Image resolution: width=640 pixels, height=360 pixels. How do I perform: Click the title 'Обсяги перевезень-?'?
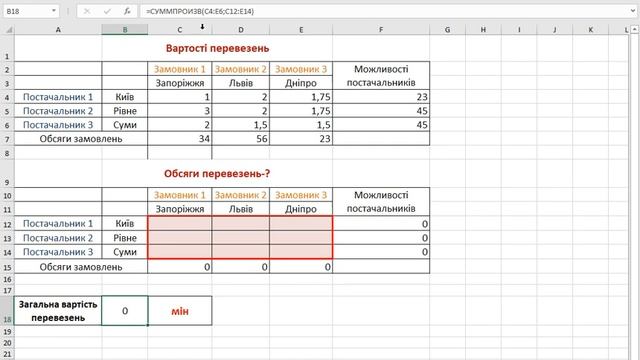click(x=217, y=174)
